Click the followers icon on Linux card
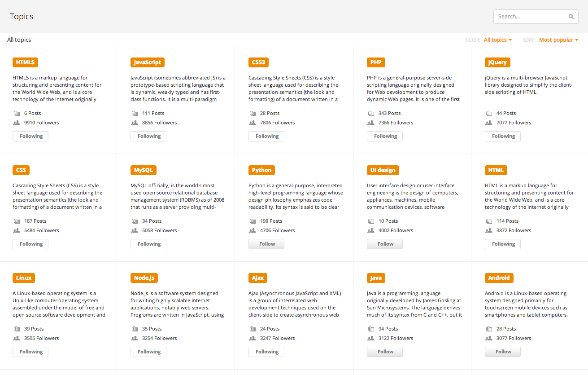Screen dimensions: 588x375 coord(17,338)
